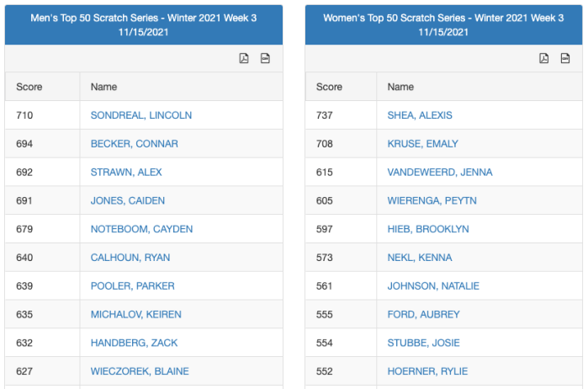Screen dimensions: 588x389
Task: Open SONDREAL, LINCOLN bowler profile
Action: [x=141, y=115]
